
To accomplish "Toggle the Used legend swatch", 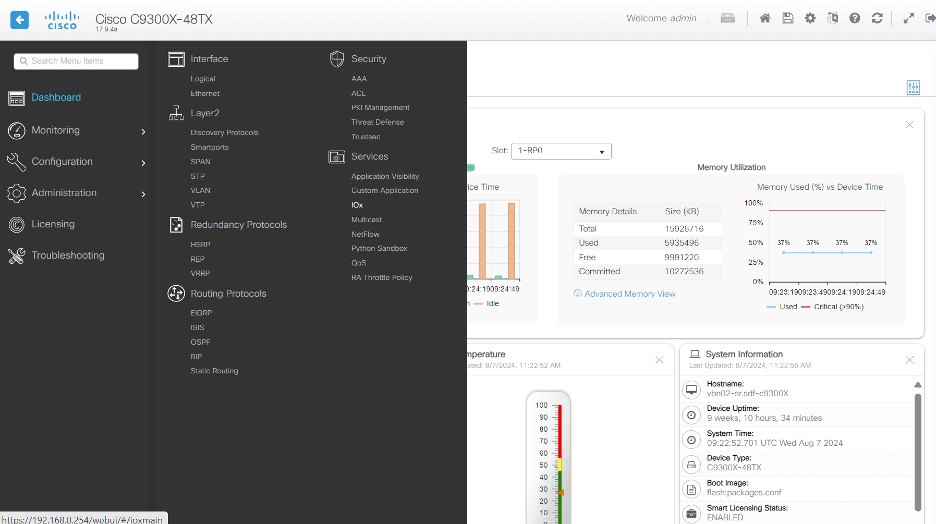I will (x=771, y=307).
